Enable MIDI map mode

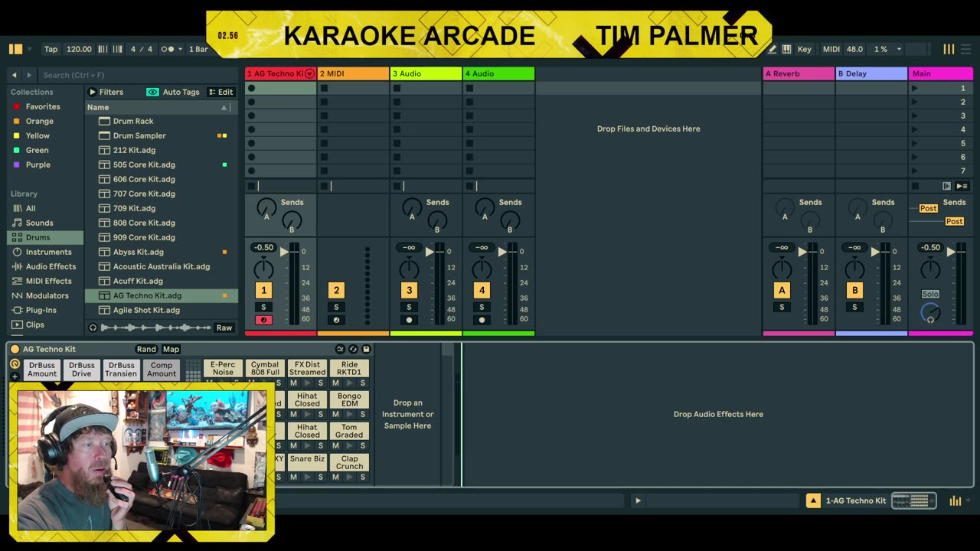[x=831, y=49]
